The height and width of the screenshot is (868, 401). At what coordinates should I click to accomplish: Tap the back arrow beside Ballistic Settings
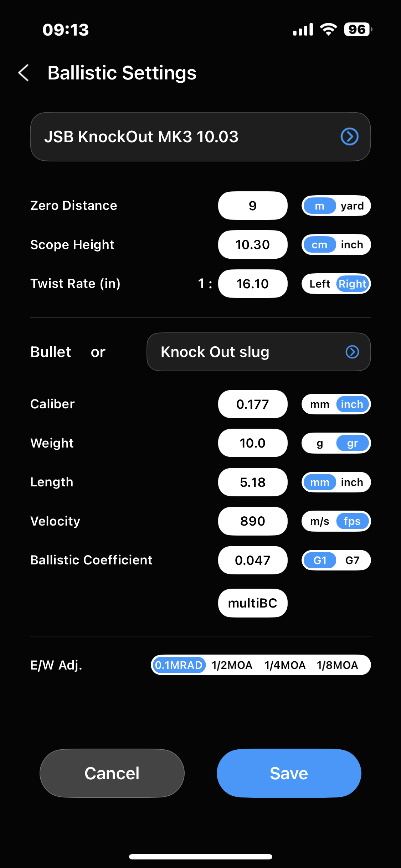tap(24, 73)
